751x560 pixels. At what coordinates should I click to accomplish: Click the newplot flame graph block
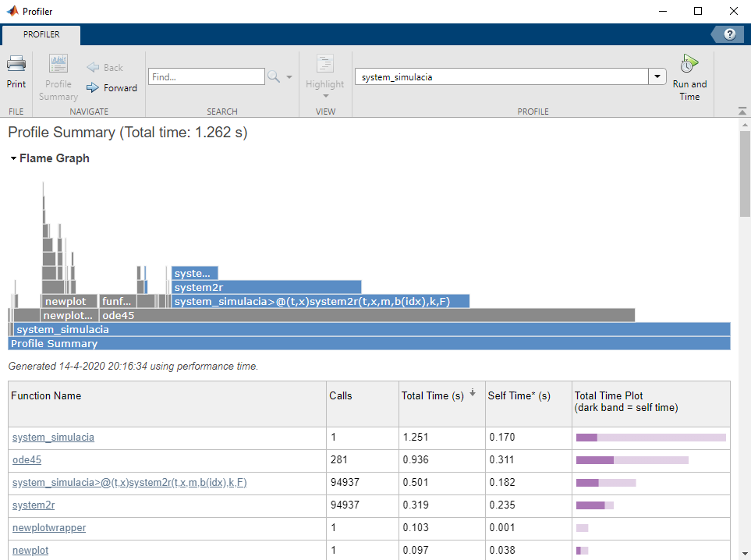coord(69,301)
